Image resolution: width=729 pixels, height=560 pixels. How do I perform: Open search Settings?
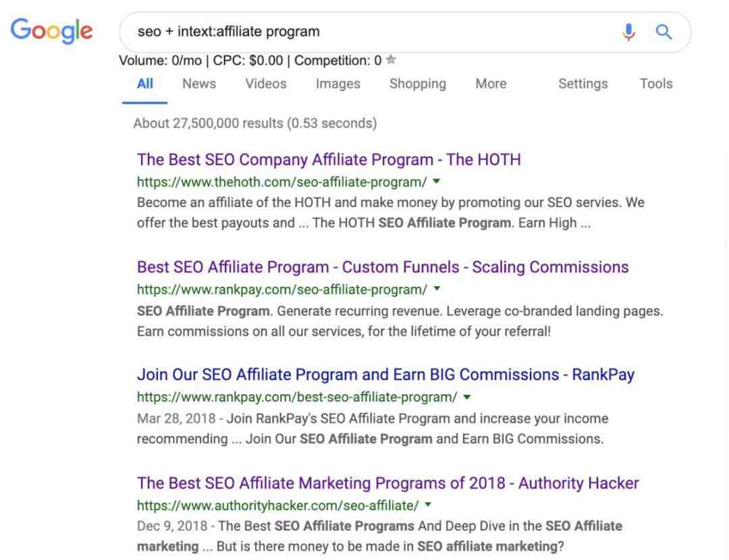[x=583, y=84]
